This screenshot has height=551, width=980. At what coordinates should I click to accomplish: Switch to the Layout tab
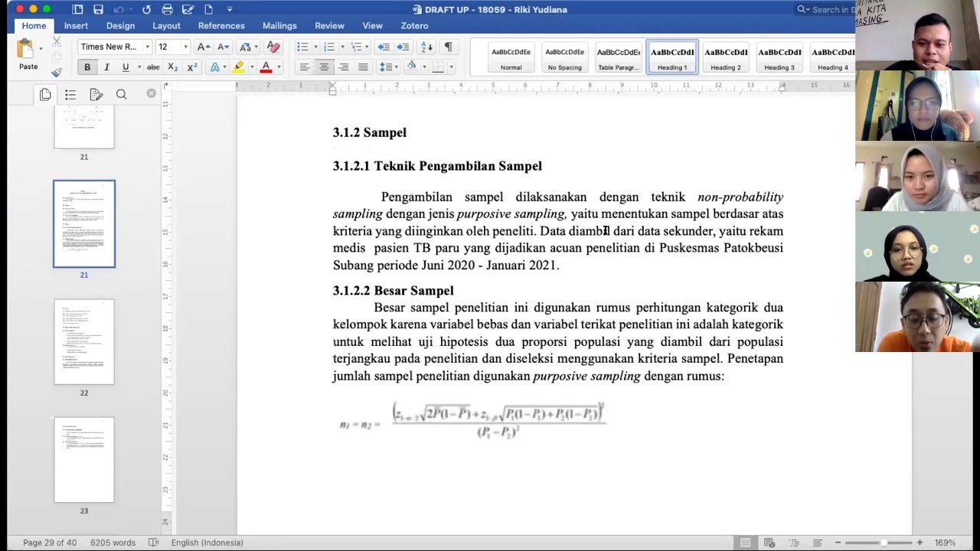tap(166, 25)
